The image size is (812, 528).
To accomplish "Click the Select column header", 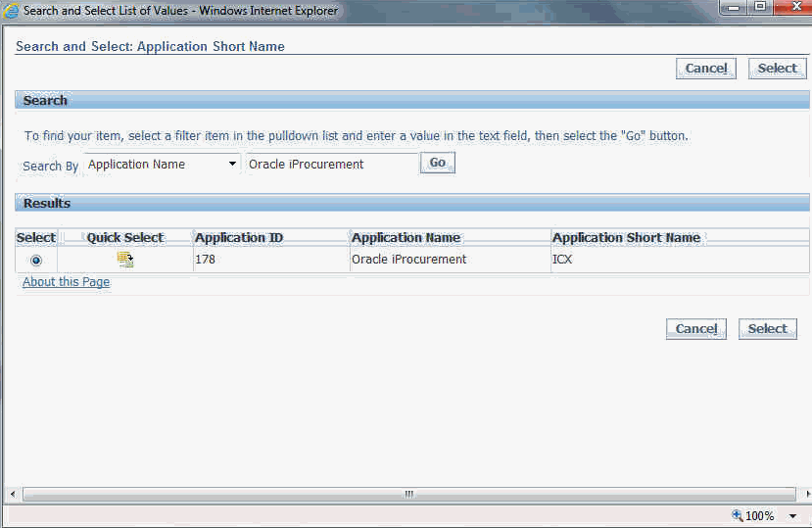I will 35,237.
